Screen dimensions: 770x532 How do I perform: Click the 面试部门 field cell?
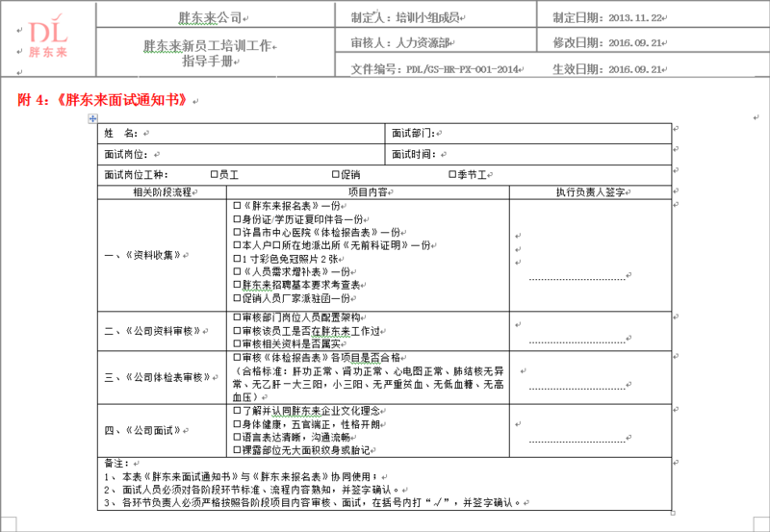tap(528, 134)
